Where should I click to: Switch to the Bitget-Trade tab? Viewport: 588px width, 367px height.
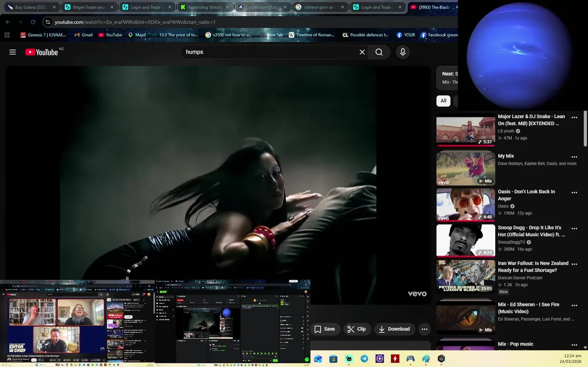[89, 7]
